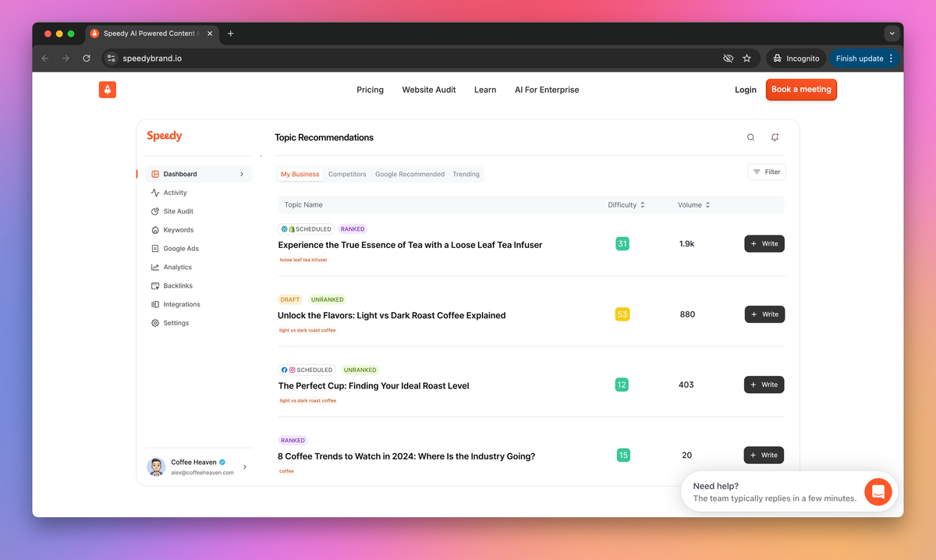This screenshot has height=560, width=936.
Task: Click the verified badge next to Coffee Heaven
Action: 222,462
